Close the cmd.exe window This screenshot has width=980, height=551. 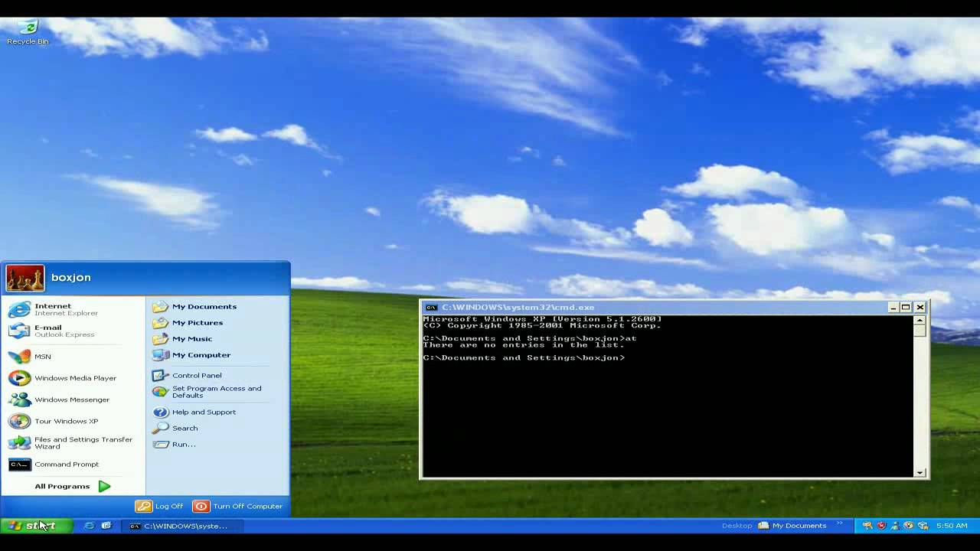click(x=920, y=307)
